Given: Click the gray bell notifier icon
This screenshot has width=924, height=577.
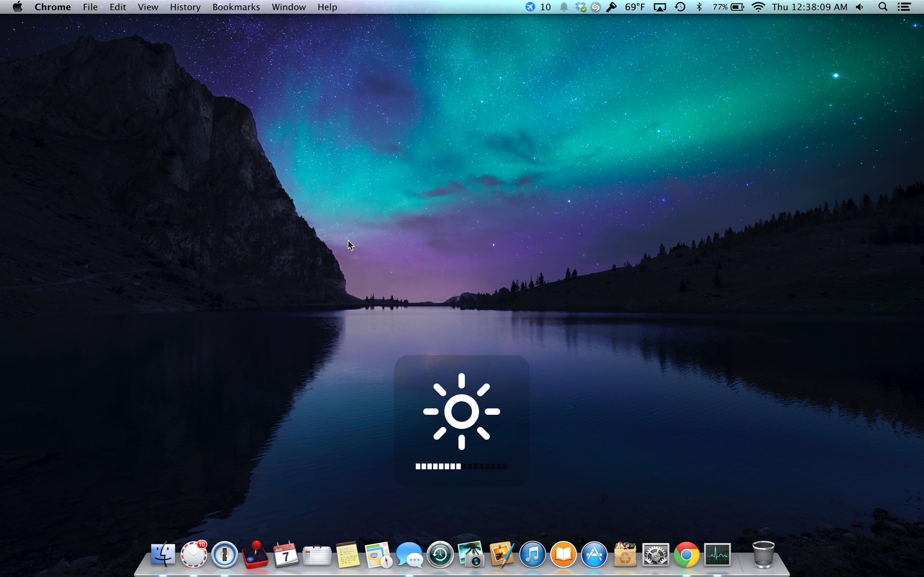Looking at the screenshot, I should 564,7.
